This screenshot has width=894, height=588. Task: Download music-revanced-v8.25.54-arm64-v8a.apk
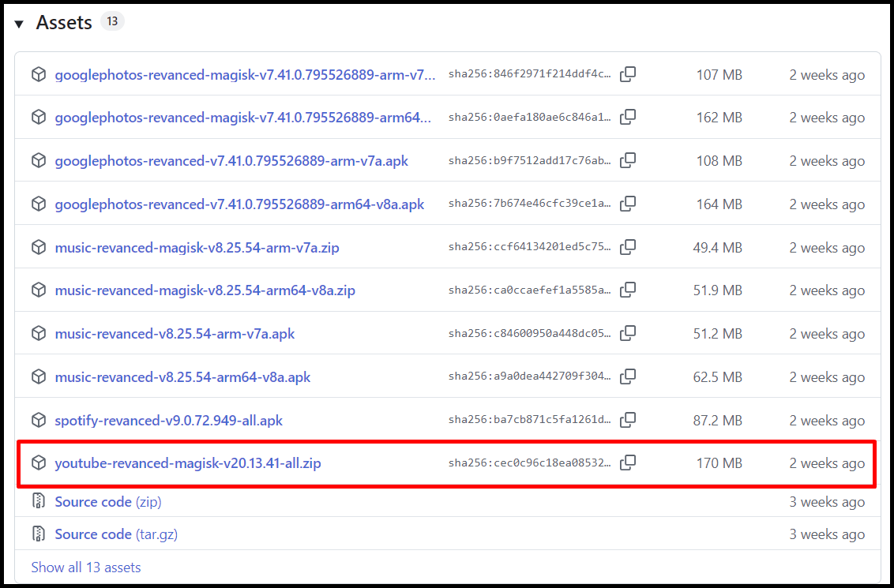pyautogui.click(x=182, y=376)
